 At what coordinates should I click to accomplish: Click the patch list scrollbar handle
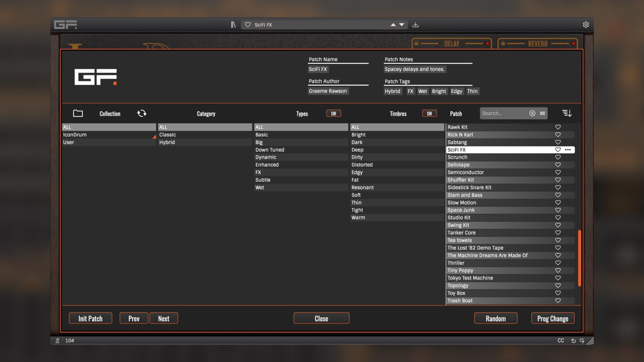[579, 258]
